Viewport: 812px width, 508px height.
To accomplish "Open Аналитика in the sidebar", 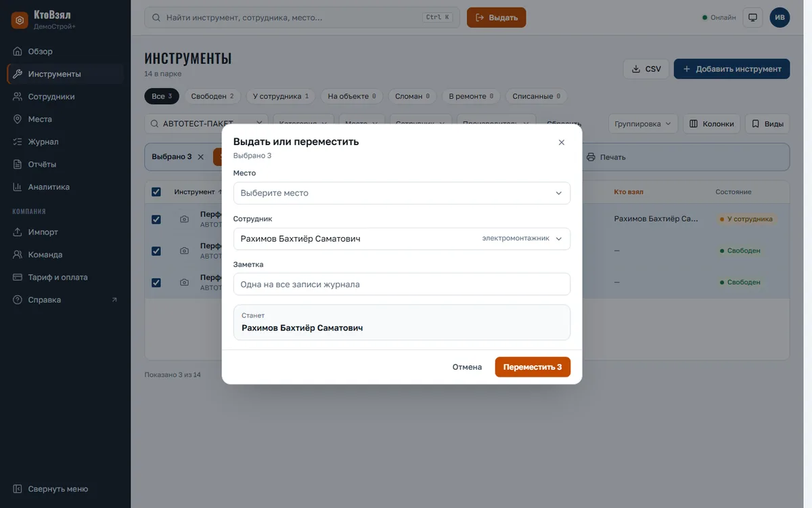I will click(x=65, y=187).
